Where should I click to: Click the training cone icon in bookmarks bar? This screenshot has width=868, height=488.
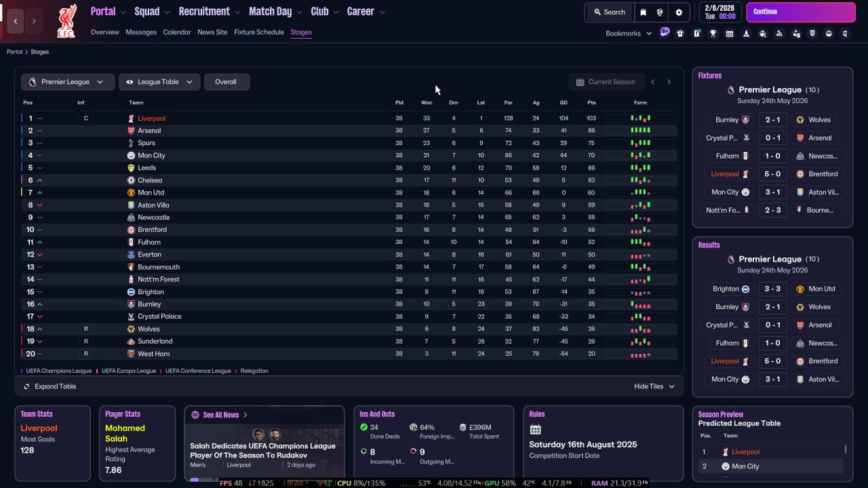click(747, 33)
